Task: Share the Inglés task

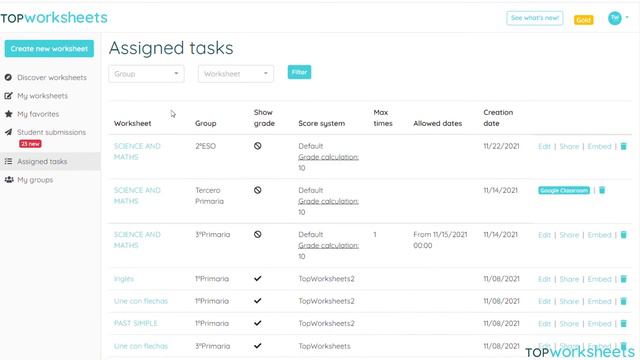Action: point(569,279)
